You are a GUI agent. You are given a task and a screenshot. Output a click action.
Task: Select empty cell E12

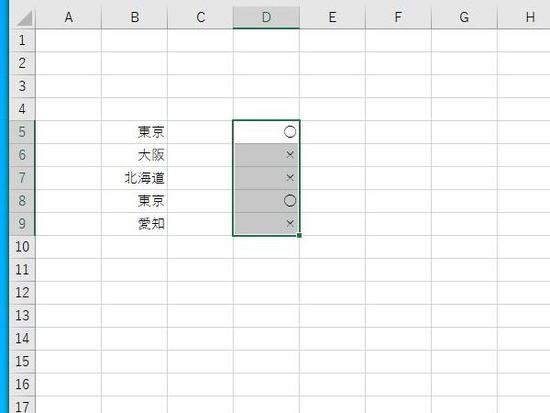point(332,293)
